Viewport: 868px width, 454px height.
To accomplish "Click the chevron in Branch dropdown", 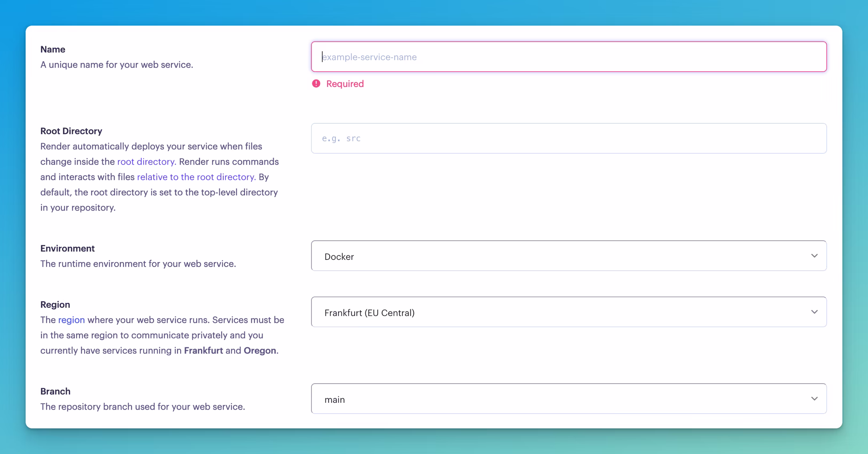I will (814, 399).
